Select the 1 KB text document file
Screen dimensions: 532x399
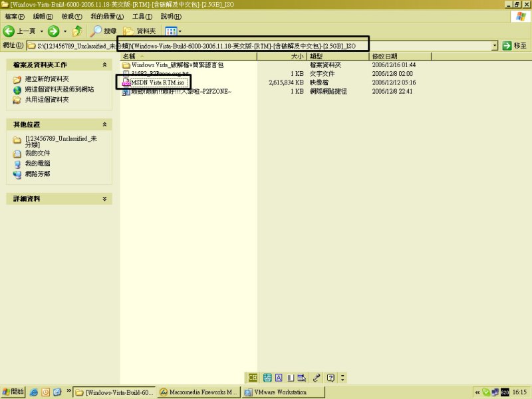160,74
